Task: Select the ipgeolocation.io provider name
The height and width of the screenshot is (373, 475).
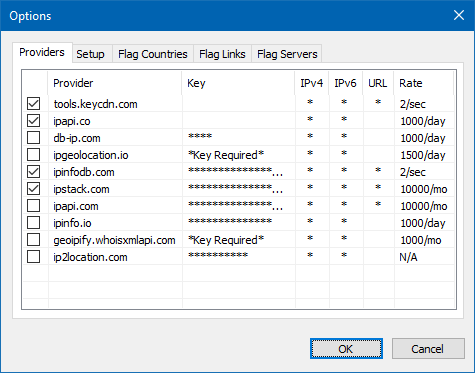Action: pyautogui.click(x=91, y=155)
